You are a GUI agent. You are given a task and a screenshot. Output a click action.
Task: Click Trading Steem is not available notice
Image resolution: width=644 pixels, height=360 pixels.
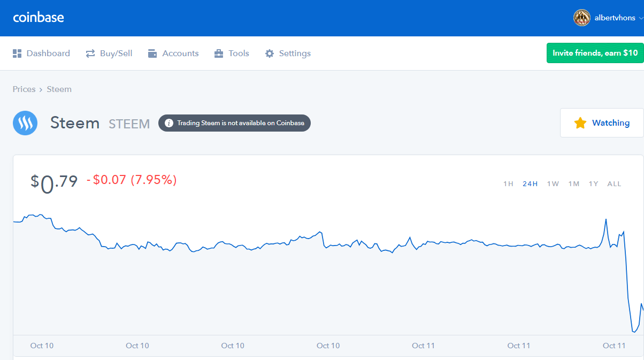[234, 123]
